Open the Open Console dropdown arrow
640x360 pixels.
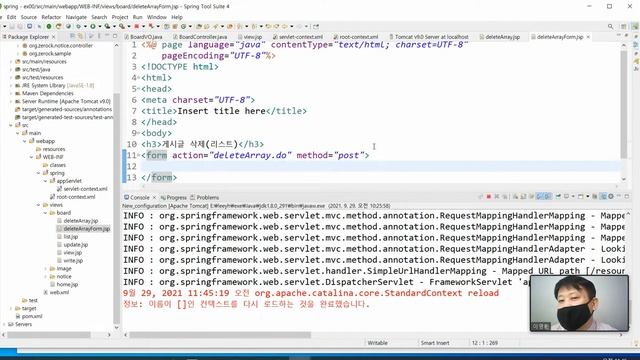click(588, 197)
